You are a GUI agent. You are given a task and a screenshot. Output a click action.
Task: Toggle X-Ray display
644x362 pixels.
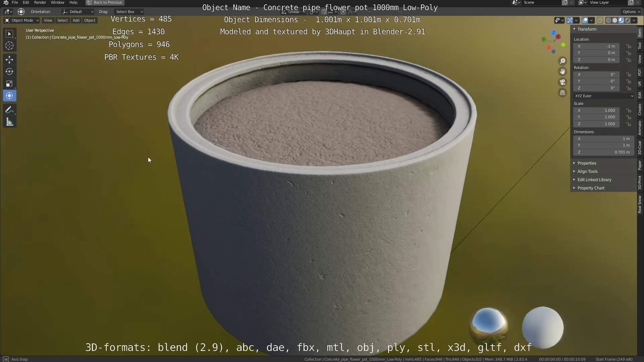tap(600, 20)
